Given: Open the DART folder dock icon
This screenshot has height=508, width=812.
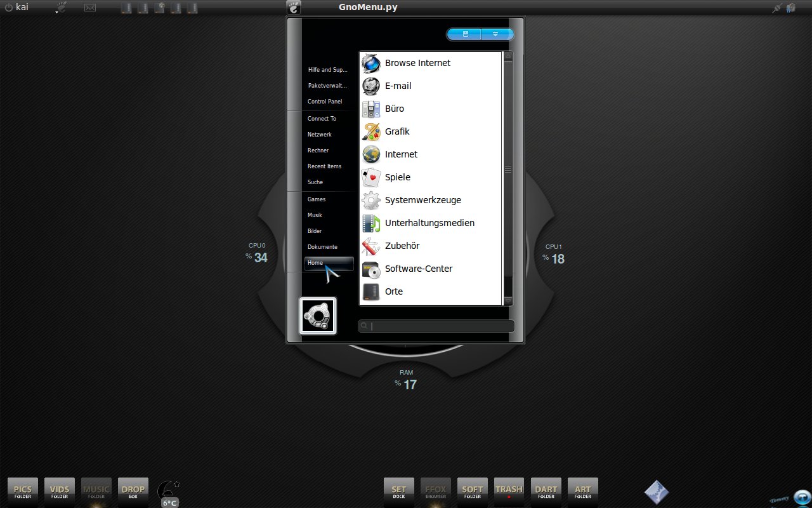Looking at the screenshot, I should click(546, 492).
